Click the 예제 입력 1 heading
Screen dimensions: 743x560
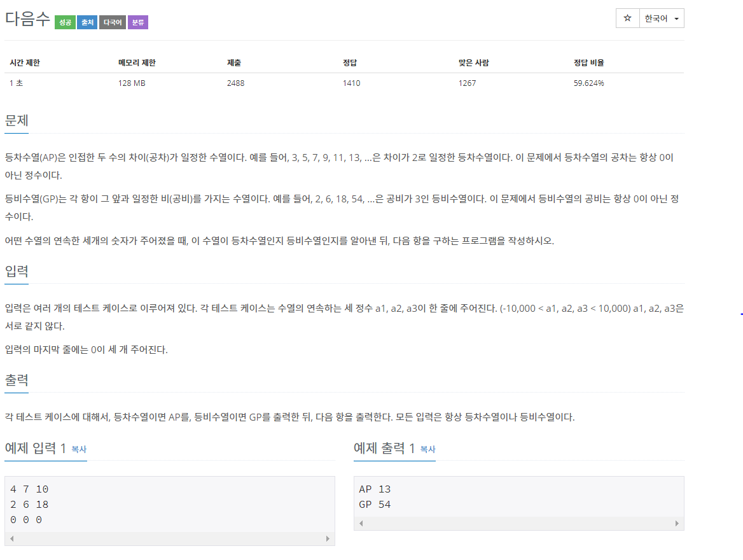(35, 448)
